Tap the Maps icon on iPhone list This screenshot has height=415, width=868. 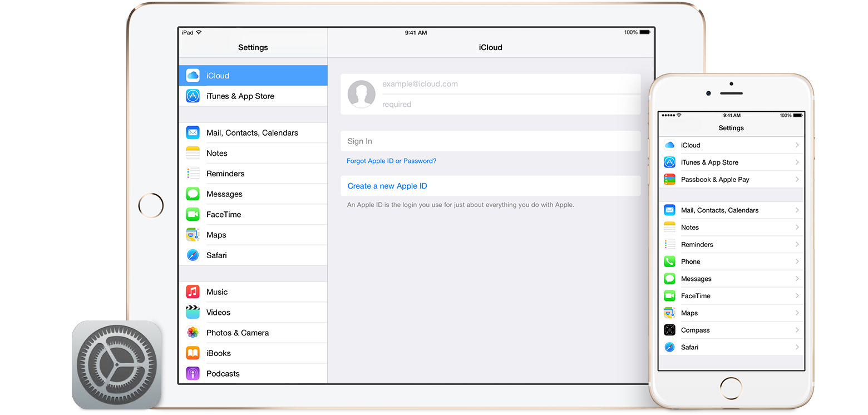pyautogui.click(x=670, y=313)
